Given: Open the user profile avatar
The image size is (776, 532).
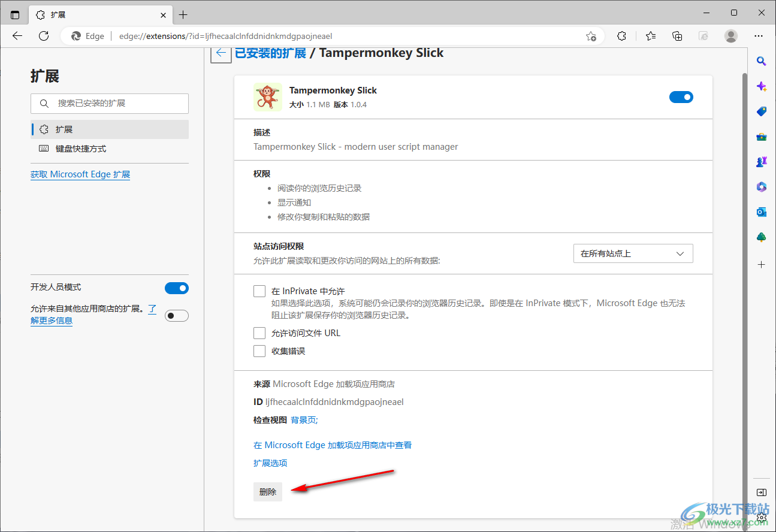Looking at the screenshot, I should pyautogui.click(x=731, y=36).
